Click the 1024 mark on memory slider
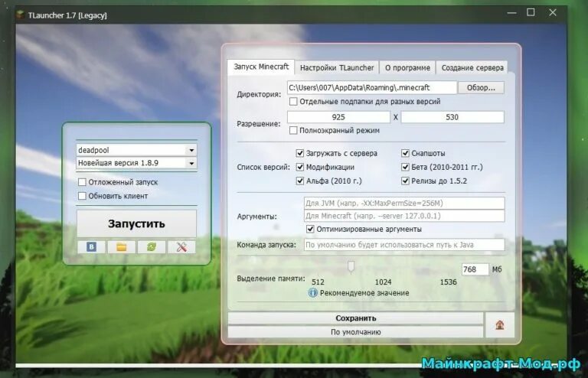 pos(383,282)
